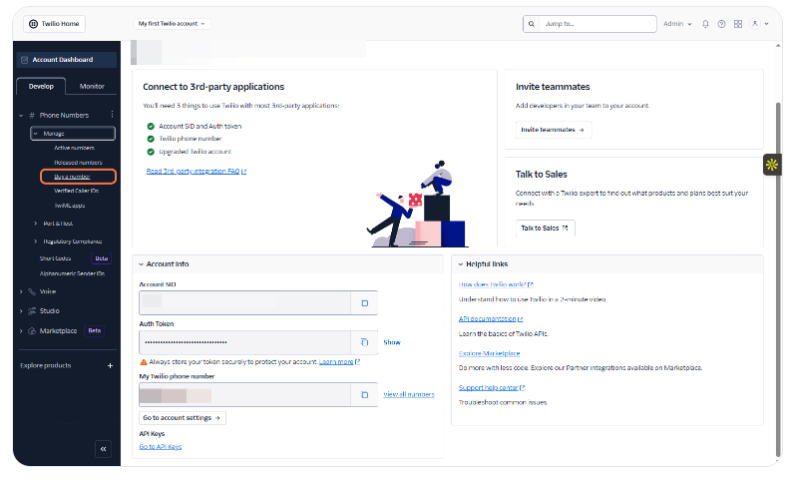Open the notifications bell icon
This screenshot has width=792, height=487.
click(706, 24)
